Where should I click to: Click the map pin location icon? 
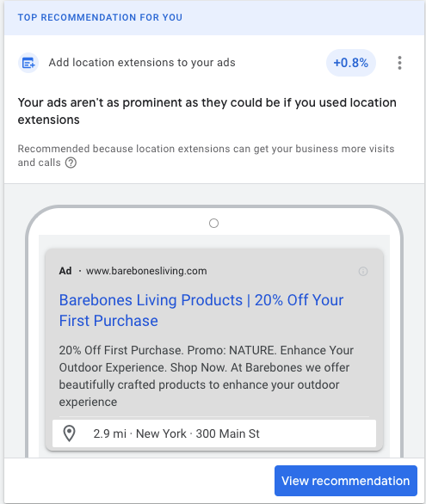(69, 433)
